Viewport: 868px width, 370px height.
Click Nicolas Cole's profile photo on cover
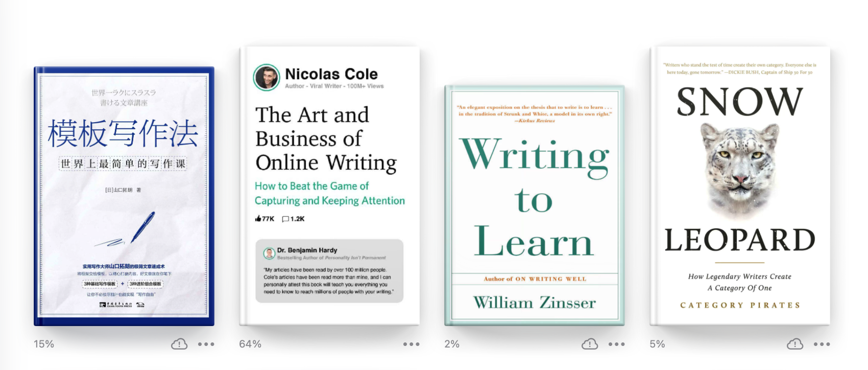(267, 78)
